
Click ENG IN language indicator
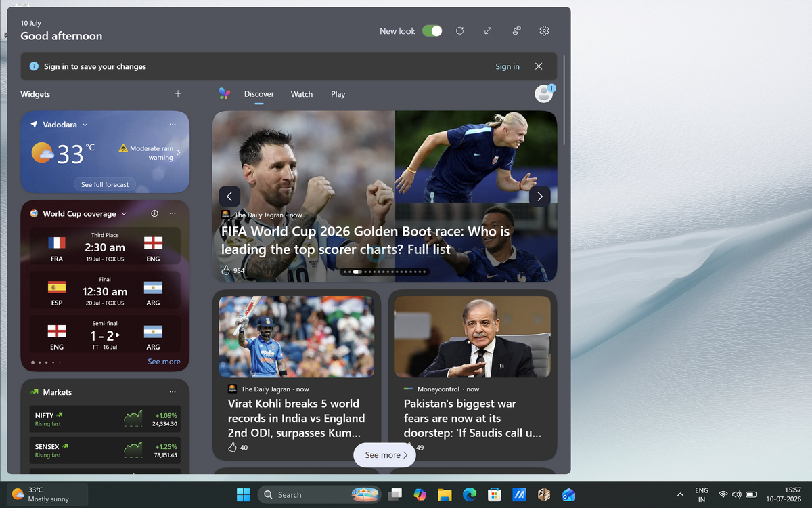tap(702, 494)
